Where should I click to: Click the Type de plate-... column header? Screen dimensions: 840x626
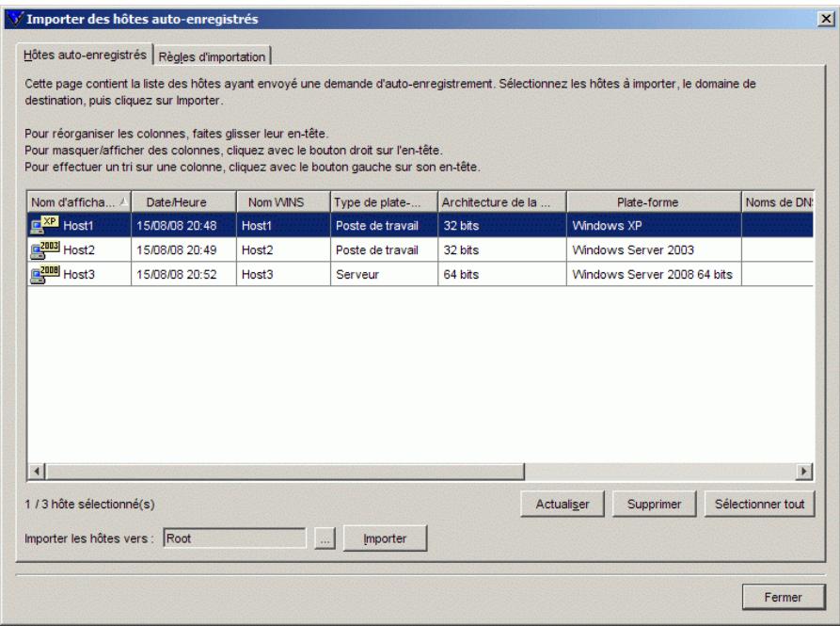coord(384,202)
